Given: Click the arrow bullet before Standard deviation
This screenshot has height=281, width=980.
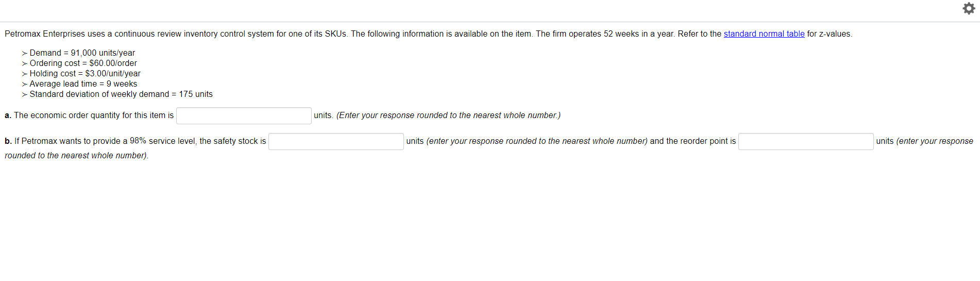Looking at the screenshot, I should coord(24,94).
